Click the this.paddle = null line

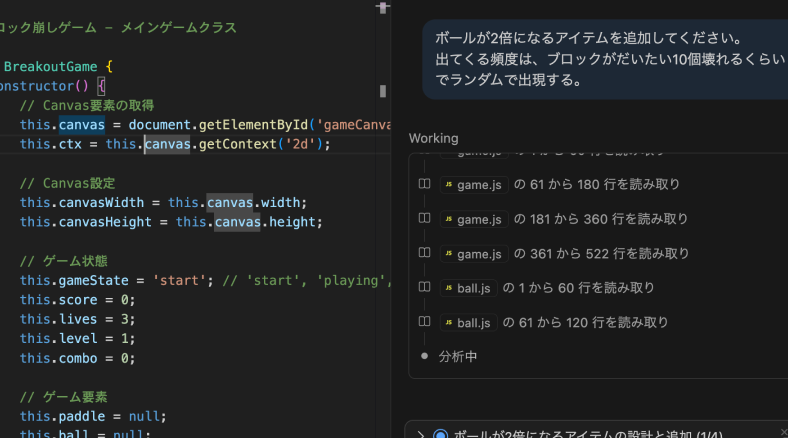[93, 416]
